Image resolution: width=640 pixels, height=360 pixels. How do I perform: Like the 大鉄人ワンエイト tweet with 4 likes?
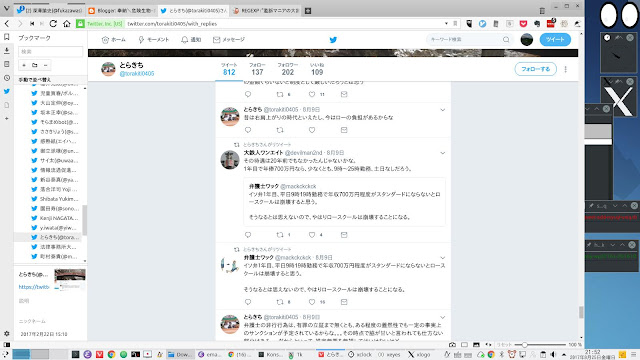click(x=312, y=235)
